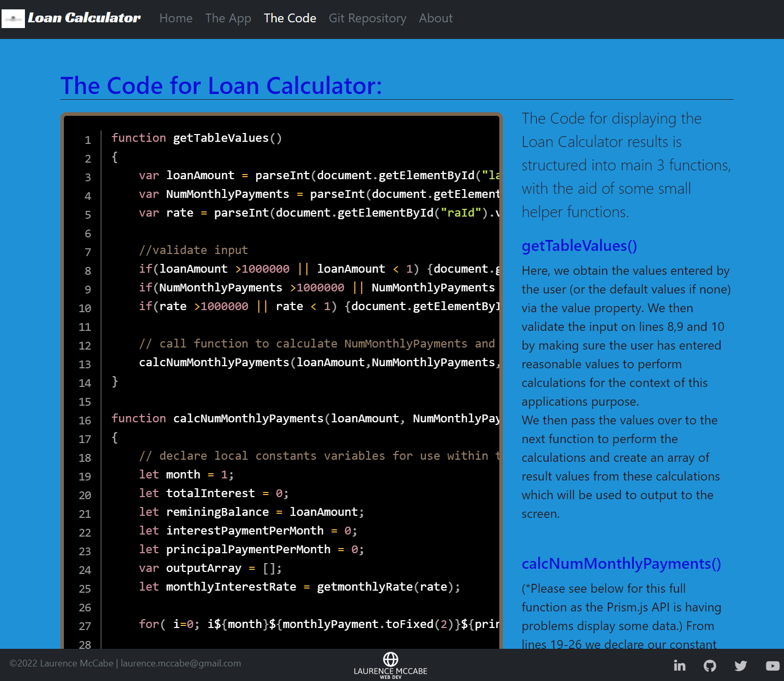Click code line 'let reminingBalance = loanAmount;'

(x=251, y=512)
